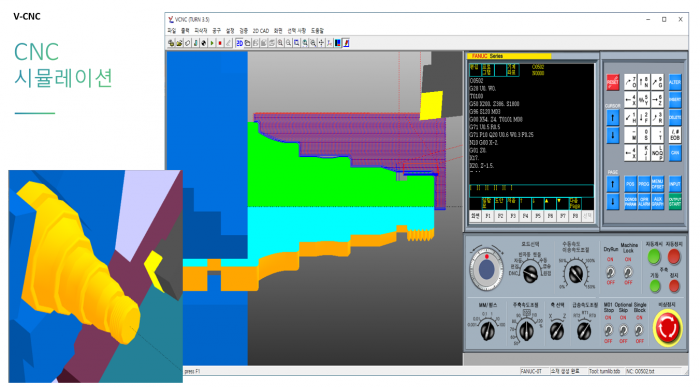Screen dimensions: 700x388
Task: Click the PROG function key
Action: pos(644,184)
